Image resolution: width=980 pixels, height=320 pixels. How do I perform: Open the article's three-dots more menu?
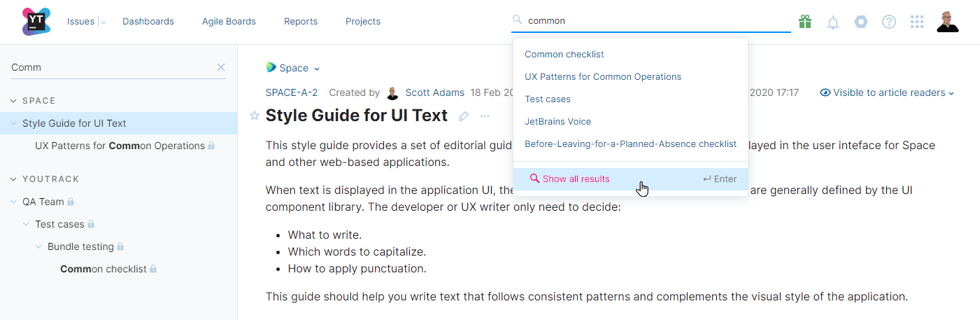[485, 116]
